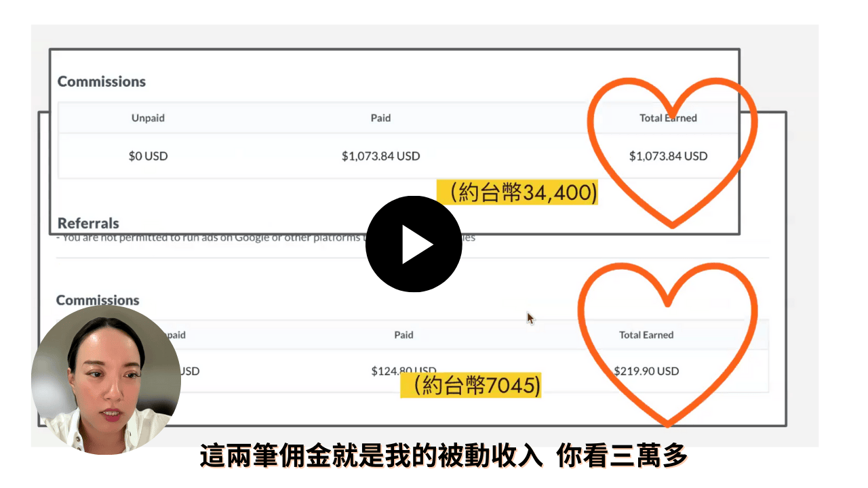Click the Total Earned header in top table
This screenshot has width=868, height=488.
(x=668, y=118)
